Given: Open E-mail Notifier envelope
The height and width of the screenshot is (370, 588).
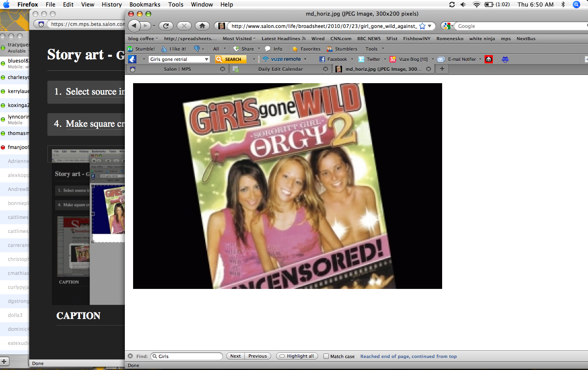Looking at the screenshot, I should pyautogui.click(x=441, y=59).
